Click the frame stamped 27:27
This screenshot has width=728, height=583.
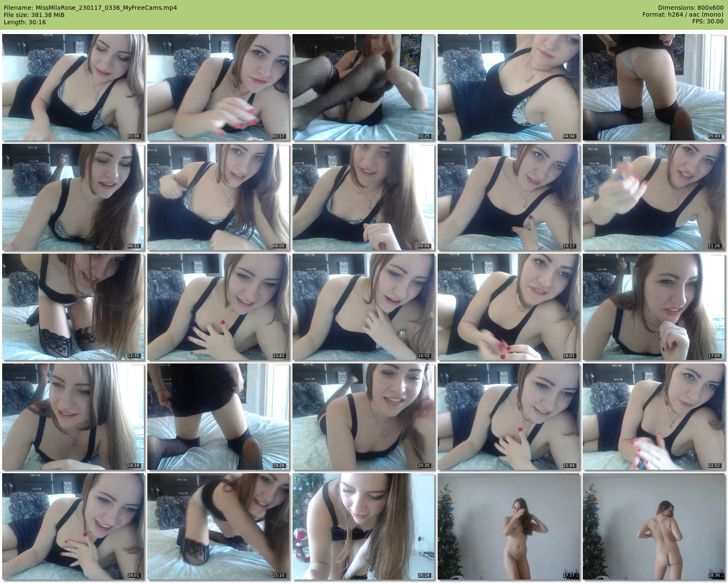tap(509, 526)
